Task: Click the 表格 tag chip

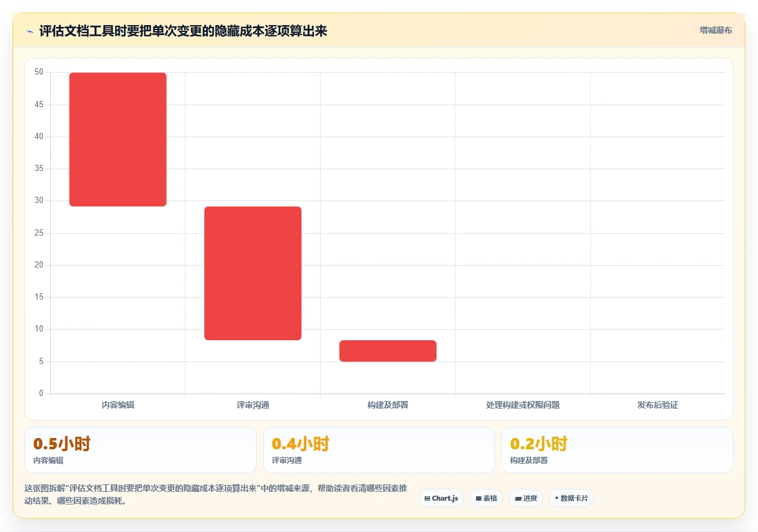Action: [486, 498]
